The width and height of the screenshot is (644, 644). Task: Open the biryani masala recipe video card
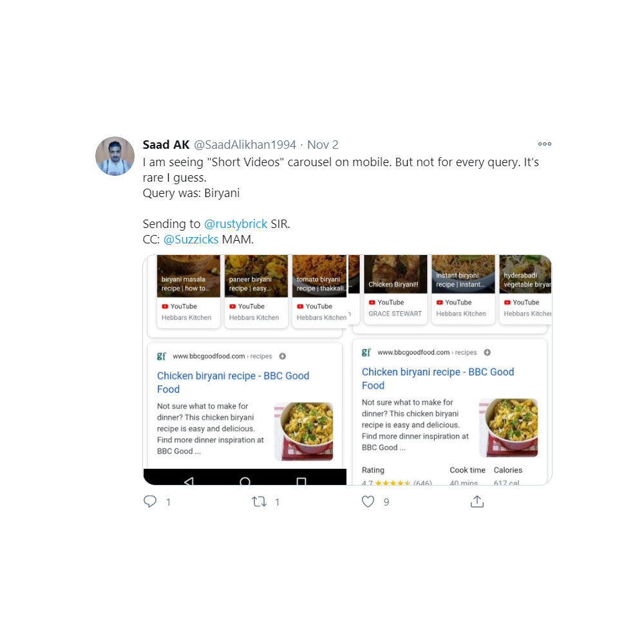pyautogui.click(x=189, y=291)
